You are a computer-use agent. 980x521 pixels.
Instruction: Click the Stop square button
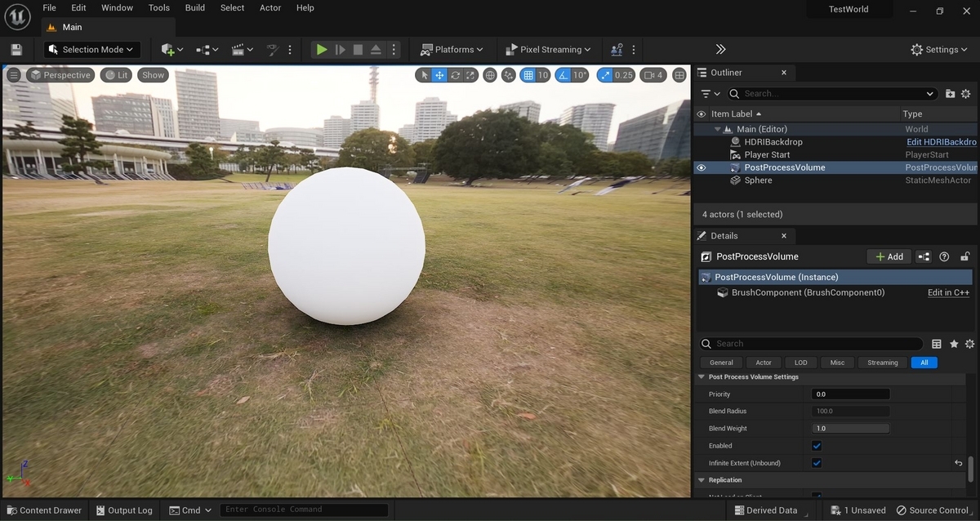[x=358, y=50]
